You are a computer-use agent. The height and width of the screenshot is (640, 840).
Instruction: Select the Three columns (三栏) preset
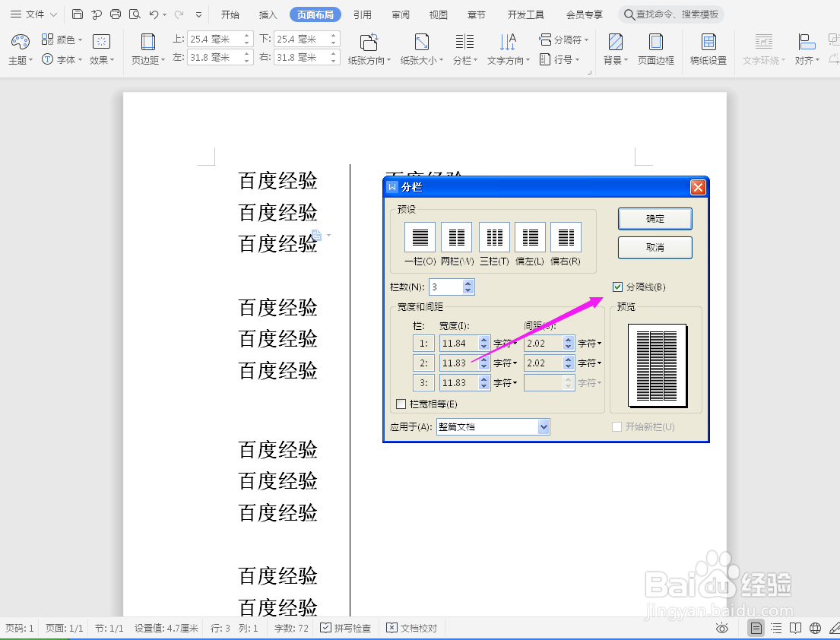coord(494,237)
